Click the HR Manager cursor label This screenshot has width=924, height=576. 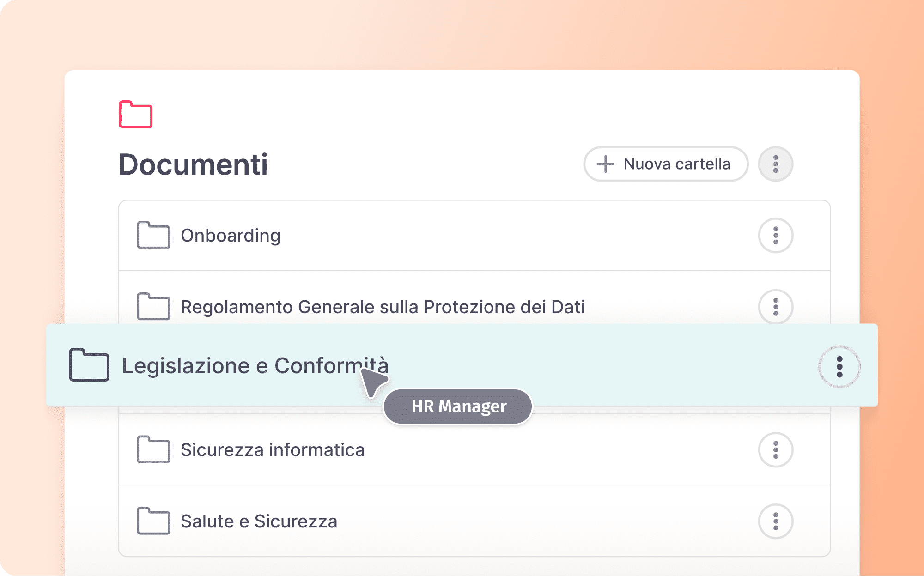(x=458, y=406)
